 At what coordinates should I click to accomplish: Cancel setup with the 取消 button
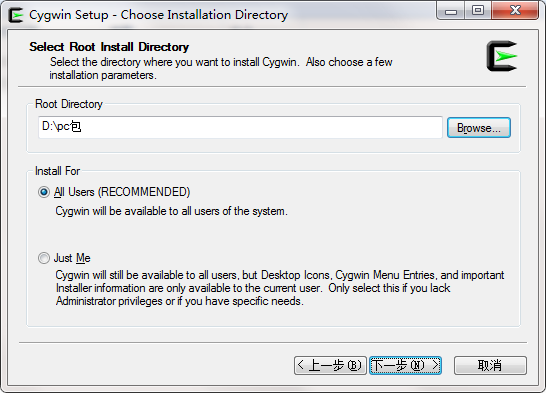pyautogui.click(x=490, y=365)
